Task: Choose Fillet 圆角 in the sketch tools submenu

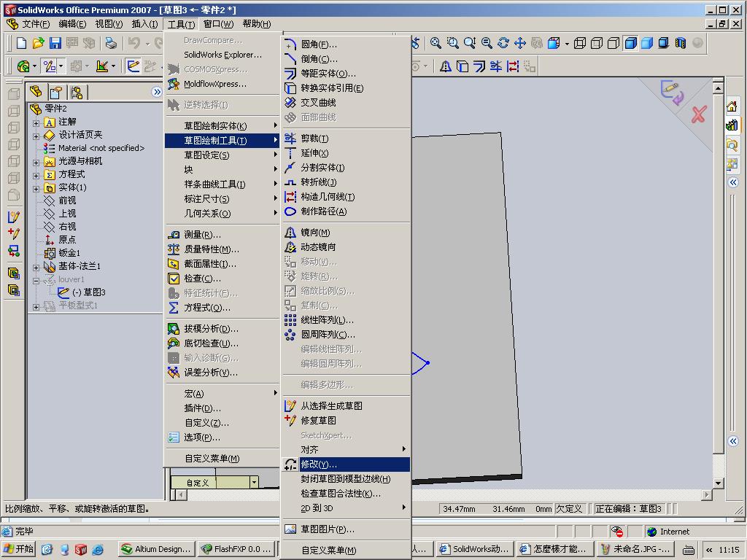Action: (347, 44)
